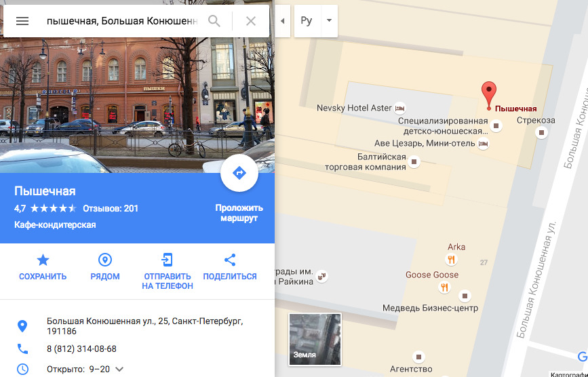Click Открыто: 9–20 hours text
The height and width of the screenshot is (377, 588).
pyautogui.click(x=79, y=369)
